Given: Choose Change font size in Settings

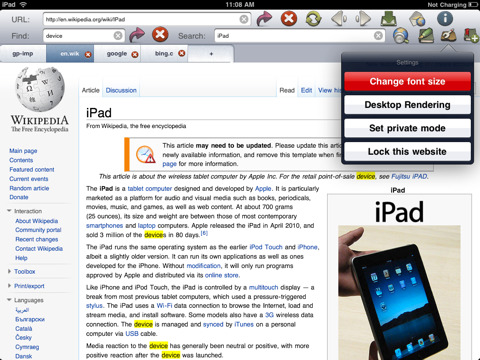Looking at the screenshot, I should 407,81.
